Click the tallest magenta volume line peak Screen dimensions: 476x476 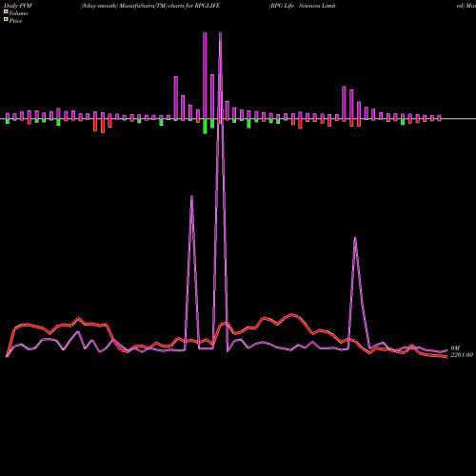220,33
